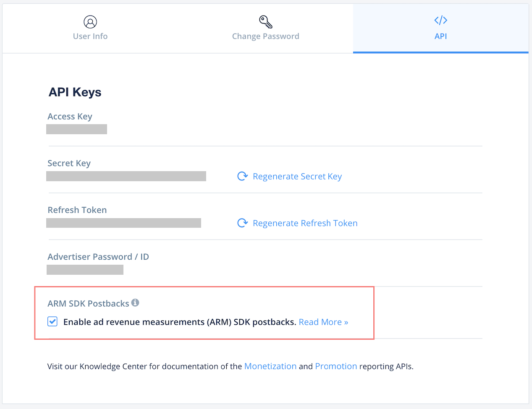Viewport: 532px width, 409px height.
Task: Open the Read More link
Action: (x=323, y=322)
